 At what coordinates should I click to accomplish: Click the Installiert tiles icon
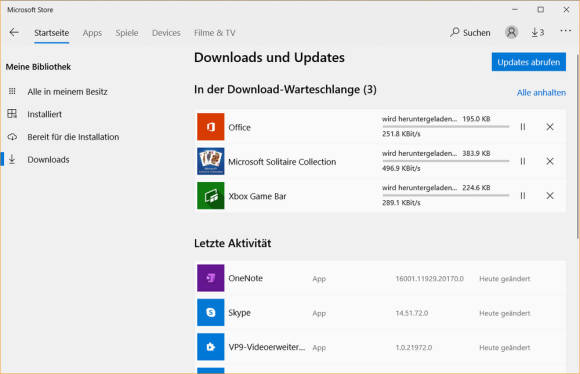[12, 114]
